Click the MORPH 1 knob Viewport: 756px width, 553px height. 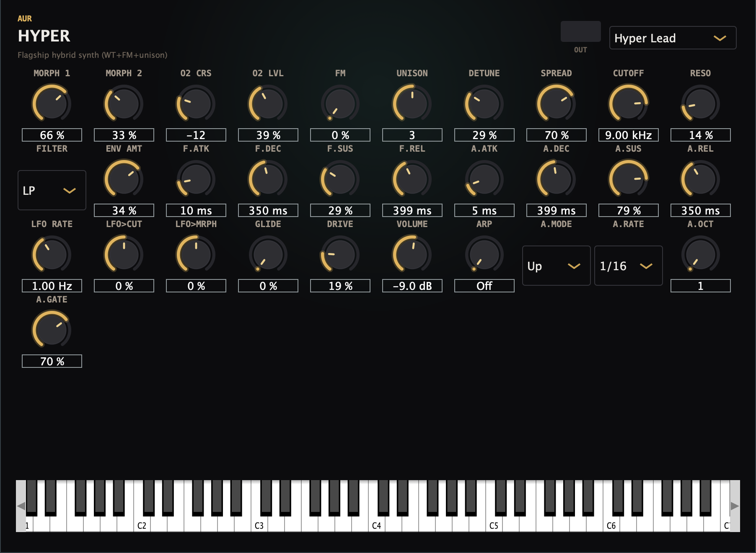[52, 103]
